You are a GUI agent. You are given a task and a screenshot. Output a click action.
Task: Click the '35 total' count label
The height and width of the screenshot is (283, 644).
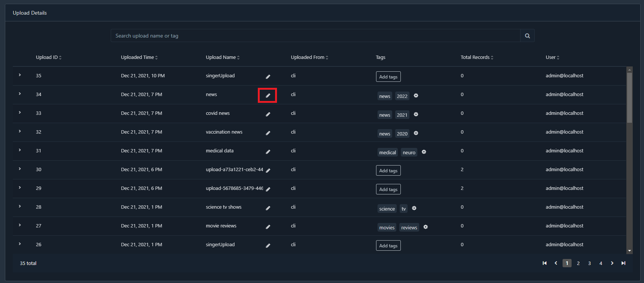tap(28, 263)
